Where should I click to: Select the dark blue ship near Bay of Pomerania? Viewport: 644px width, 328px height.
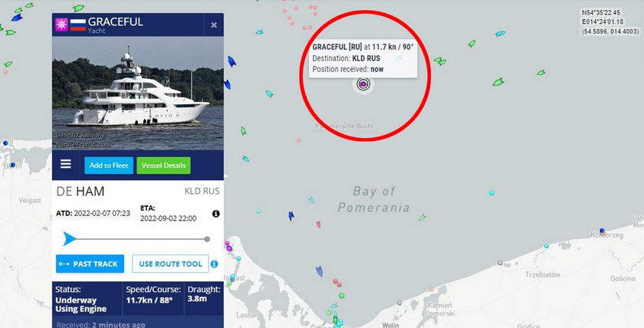pos(291,215)
